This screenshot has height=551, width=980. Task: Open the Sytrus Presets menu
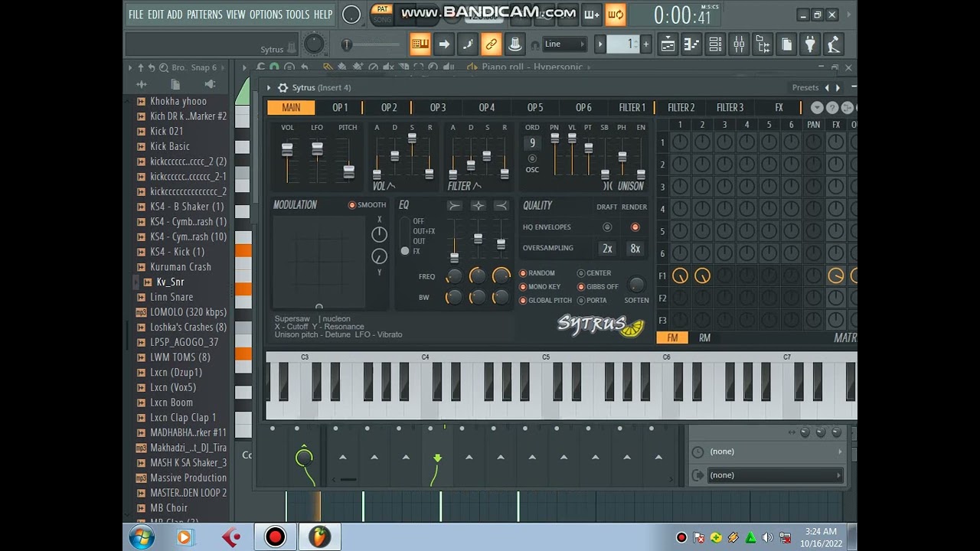point(805,88)
